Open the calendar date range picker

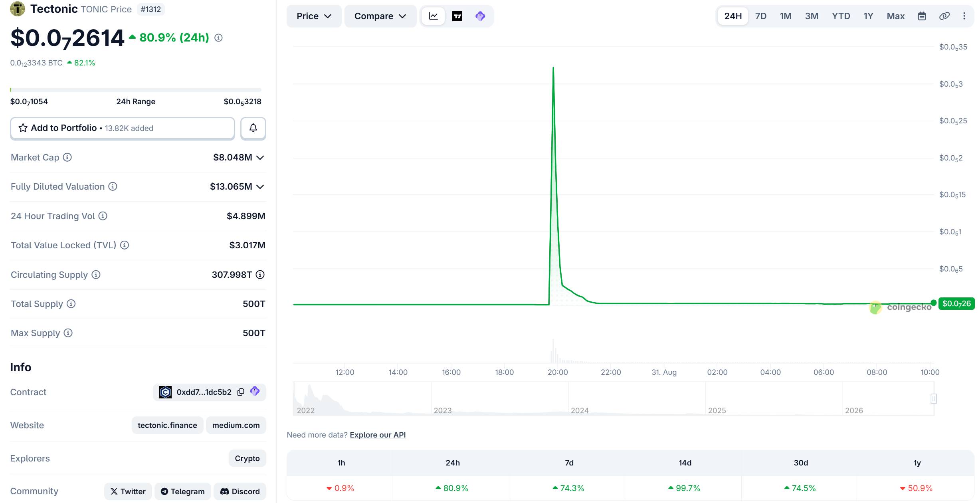pos(922,16)
